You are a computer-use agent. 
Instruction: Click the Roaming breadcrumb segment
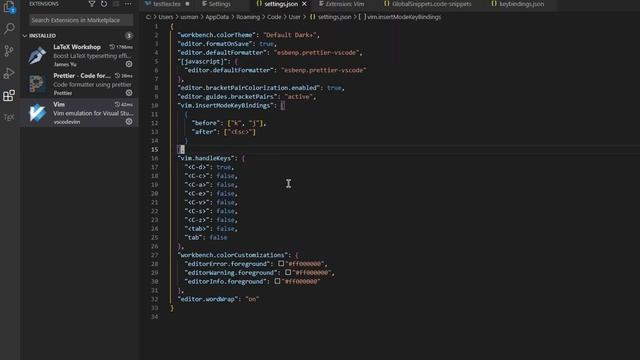pyautogui.click(x=248, y=17)
